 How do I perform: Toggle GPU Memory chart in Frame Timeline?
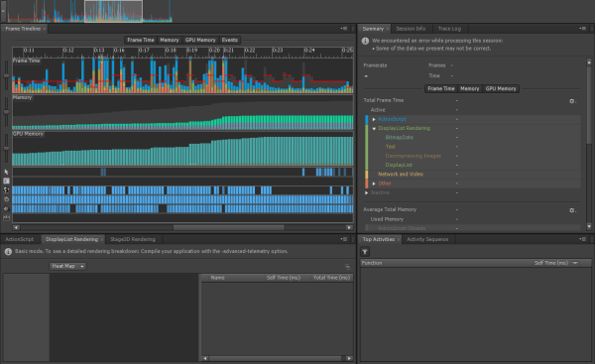[x=200, y=40]
